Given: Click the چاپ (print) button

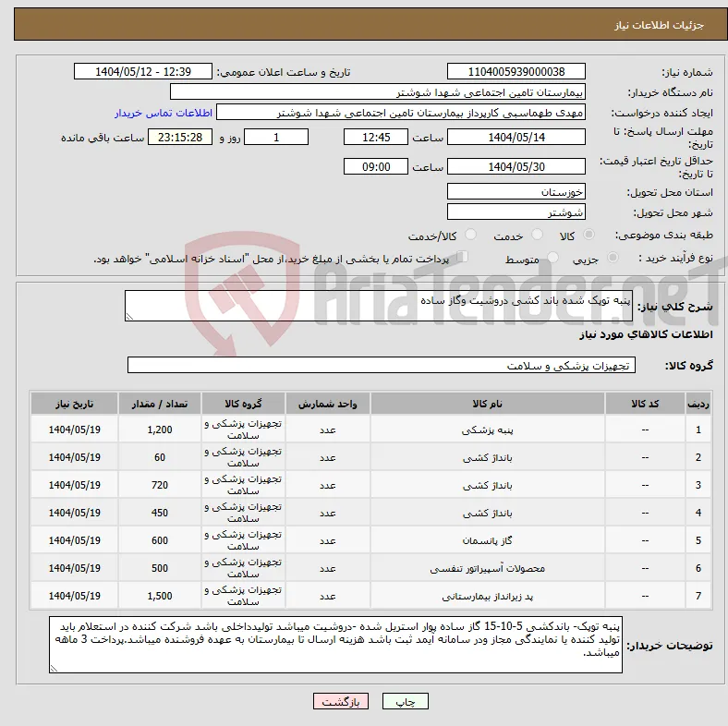Looking at the screenshot, I should pos(405,701).
